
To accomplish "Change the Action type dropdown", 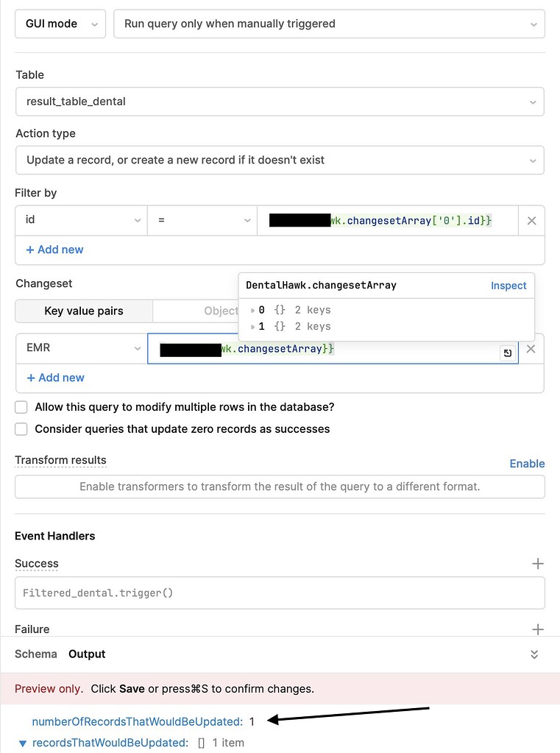I will [x=280, y=160].
